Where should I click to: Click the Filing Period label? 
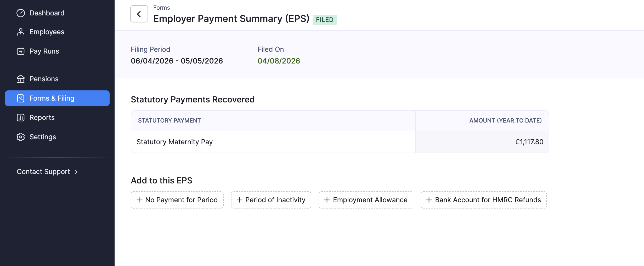[150, 49]
